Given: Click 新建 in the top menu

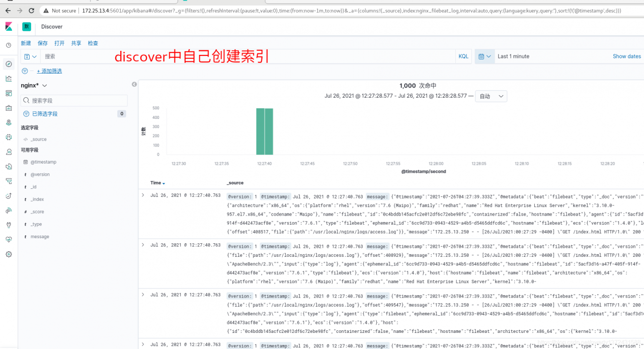Looking at the screenshot, I should click(26, 43).
